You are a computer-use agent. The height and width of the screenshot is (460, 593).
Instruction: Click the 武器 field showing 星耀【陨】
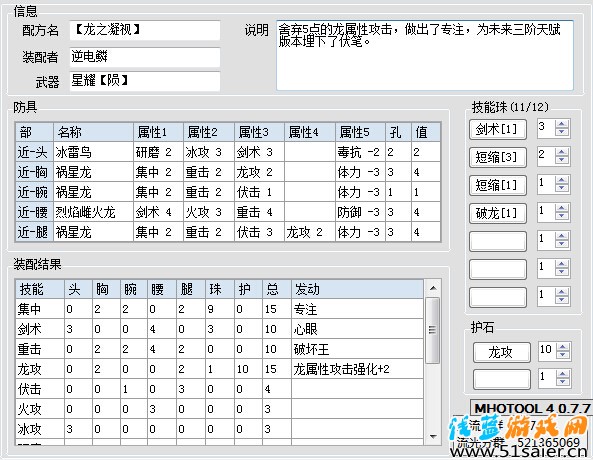click(x=144, y=81)
